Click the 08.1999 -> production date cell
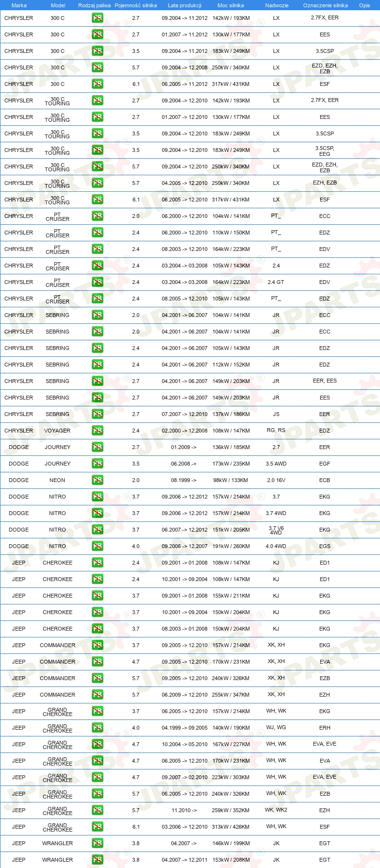380x868 pixels. point(184,480)
